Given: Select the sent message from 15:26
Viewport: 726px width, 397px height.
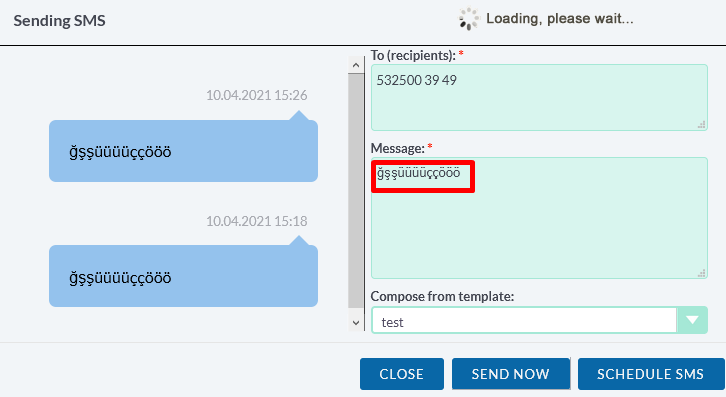Looking at the screenshot, I should [183, 151].
